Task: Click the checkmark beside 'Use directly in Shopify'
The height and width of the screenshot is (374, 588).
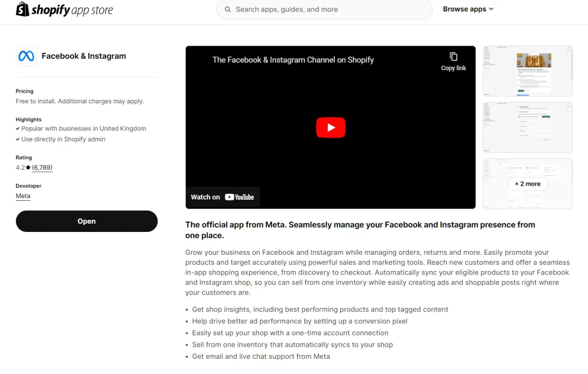Action: (x=17, y=139)
